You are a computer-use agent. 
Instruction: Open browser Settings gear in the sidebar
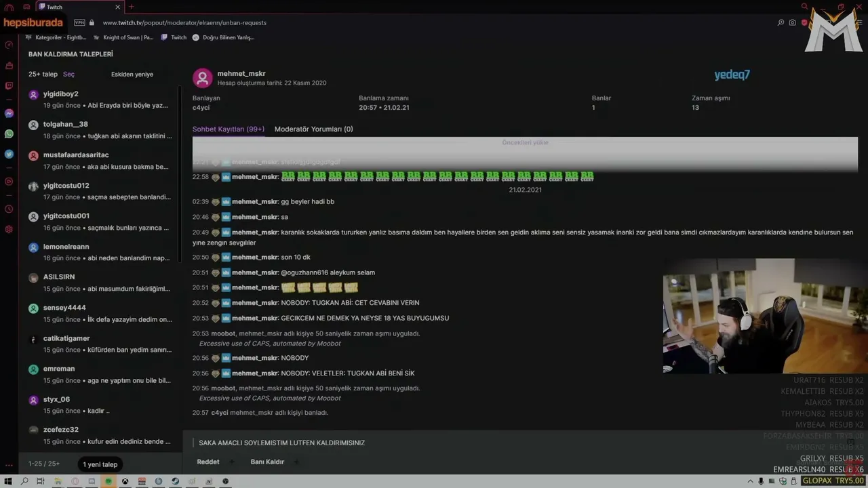(9, 229)
